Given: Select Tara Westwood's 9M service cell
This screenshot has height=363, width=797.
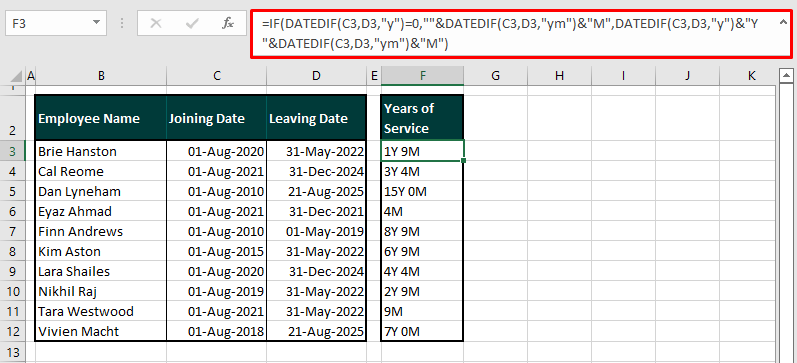Looking at the screenshot, I should [422, 312].
